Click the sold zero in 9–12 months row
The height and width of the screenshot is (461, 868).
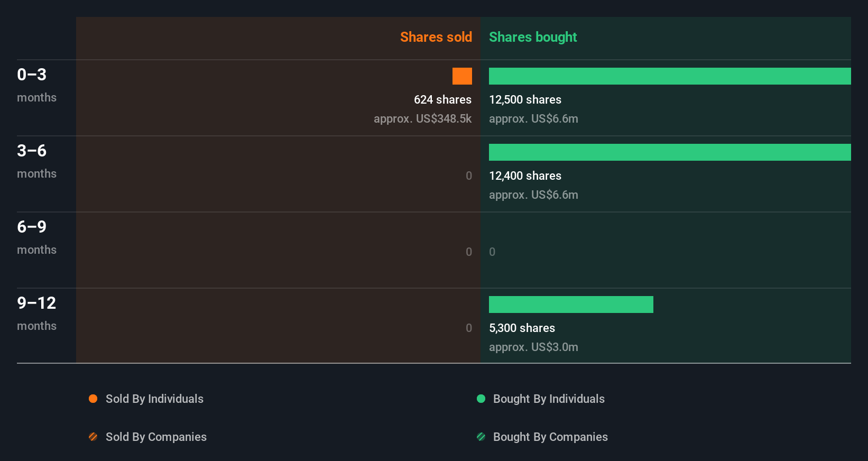point(469,328)
